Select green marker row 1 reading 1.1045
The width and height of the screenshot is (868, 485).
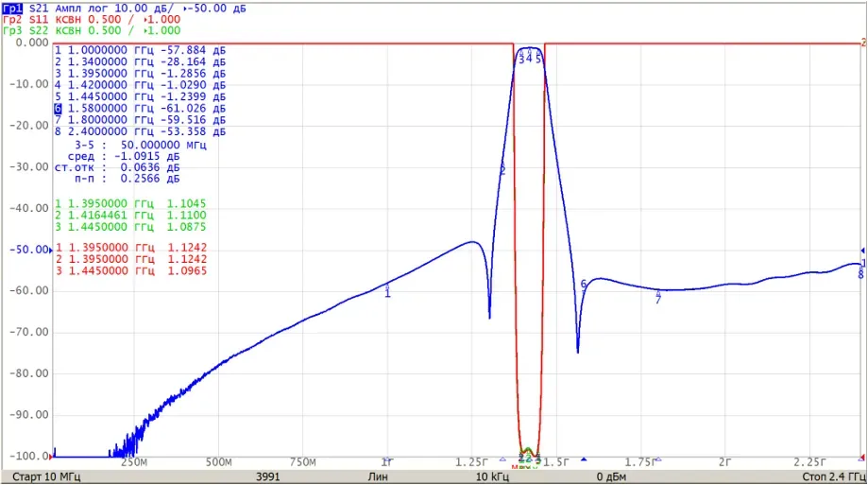click(x=130, y=203)
